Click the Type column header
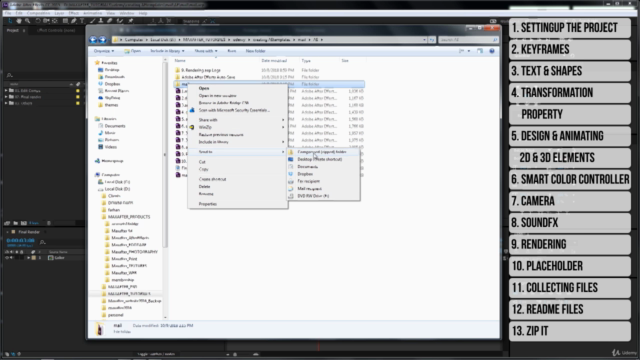The image size is (640, 360). [x=306, y=60]
